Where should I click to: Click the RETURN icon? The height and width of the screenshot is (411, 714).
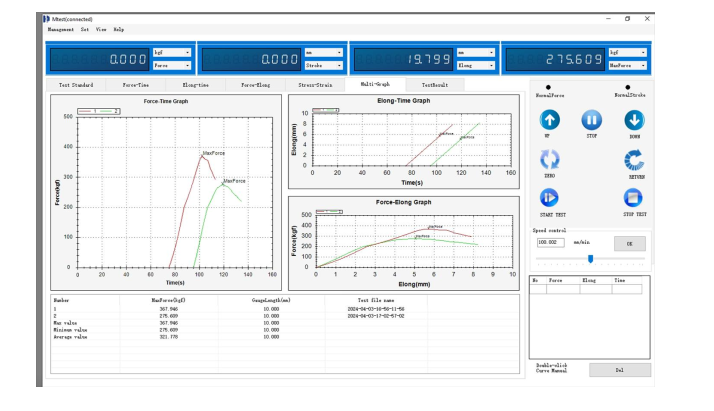(634, 159)
